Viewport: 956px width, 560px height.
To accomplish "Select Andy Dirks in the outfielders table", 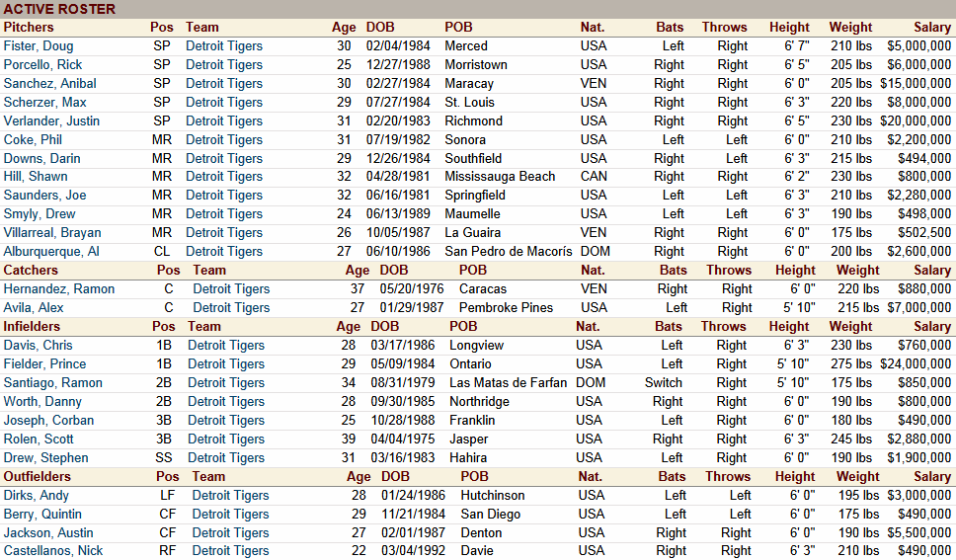I will [36, 495].
